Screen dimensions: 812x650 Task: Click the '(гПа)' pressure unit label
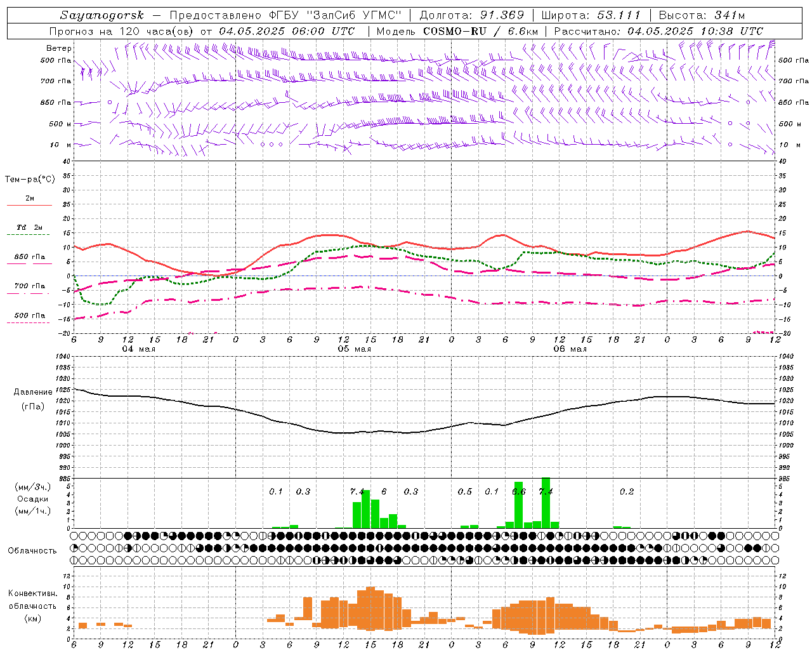click(x=32, y=407)
